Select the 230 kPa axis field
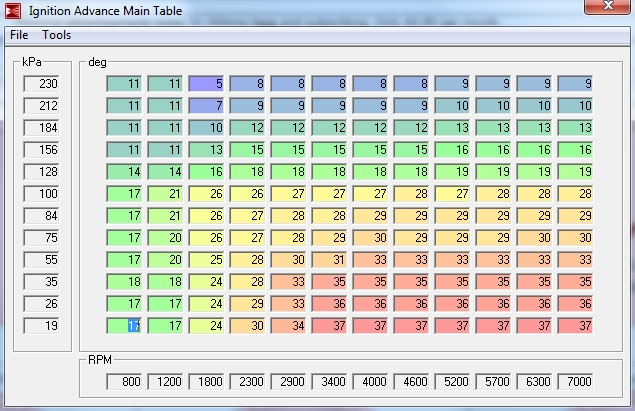 pos(41,84)
